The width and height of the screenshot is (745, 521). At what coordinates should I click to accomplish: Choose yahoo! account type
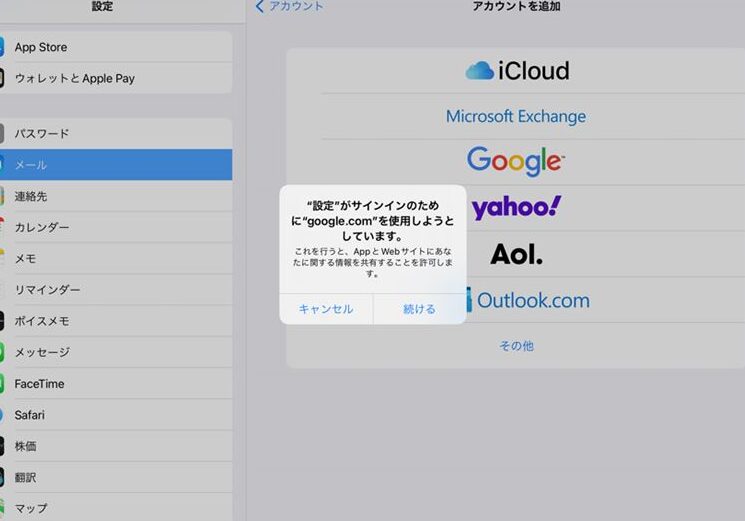click(516, 208)
